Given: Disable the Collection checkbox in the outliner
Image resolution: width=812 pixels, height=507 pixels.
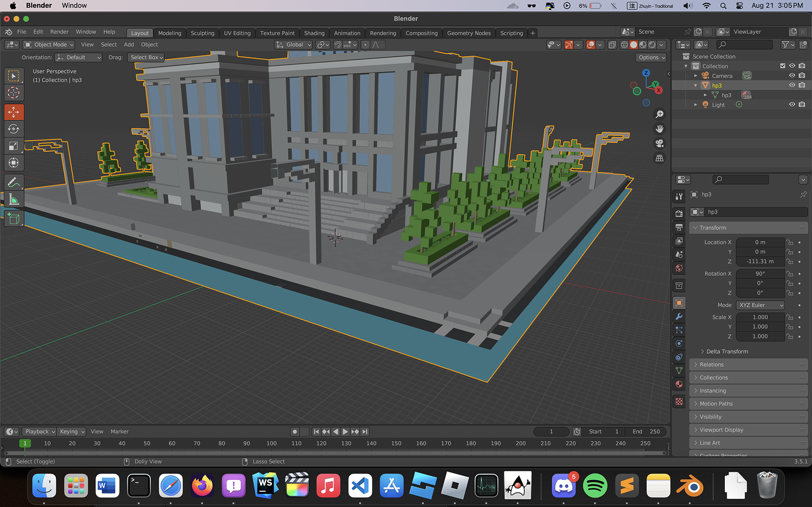Looking at the screenshot, I should coord(783,65).
